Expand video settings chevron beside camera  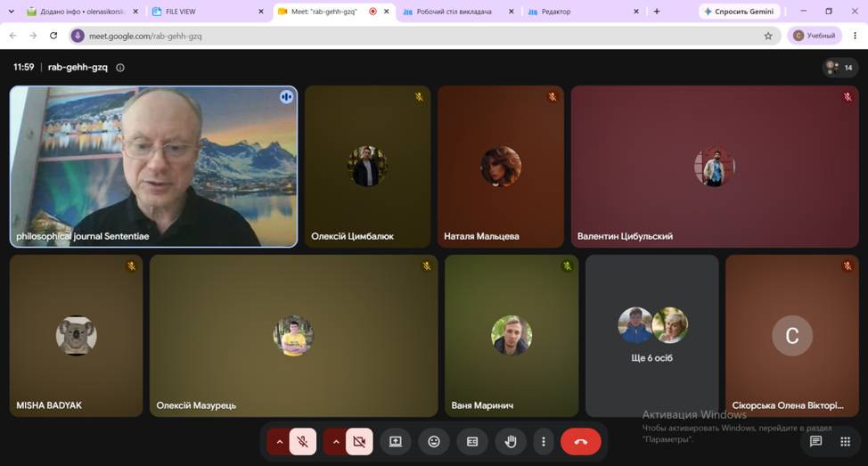[336, 442]
